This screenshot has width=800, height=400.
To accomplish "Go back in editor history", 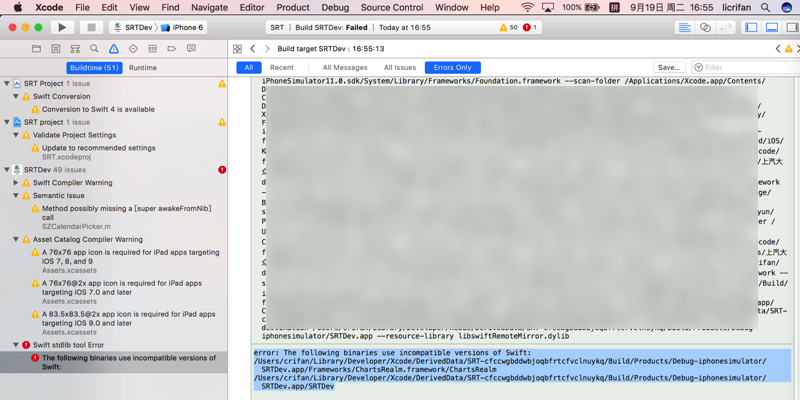I will click(x=253, y=49).
